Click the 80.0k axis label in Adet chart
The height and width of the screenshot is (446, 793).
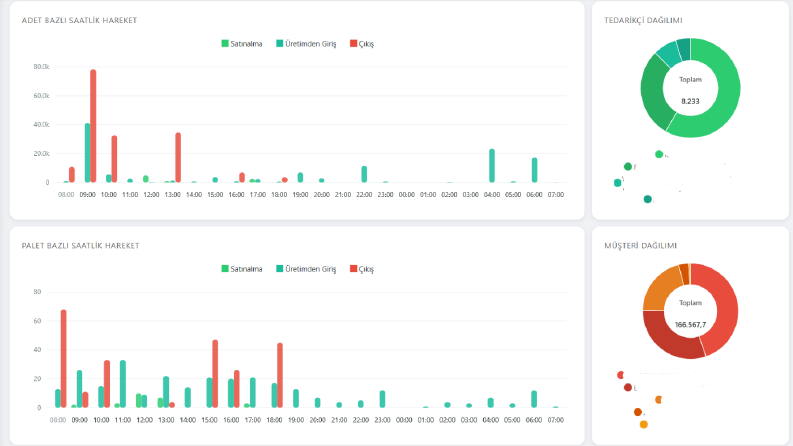[41, 67]
